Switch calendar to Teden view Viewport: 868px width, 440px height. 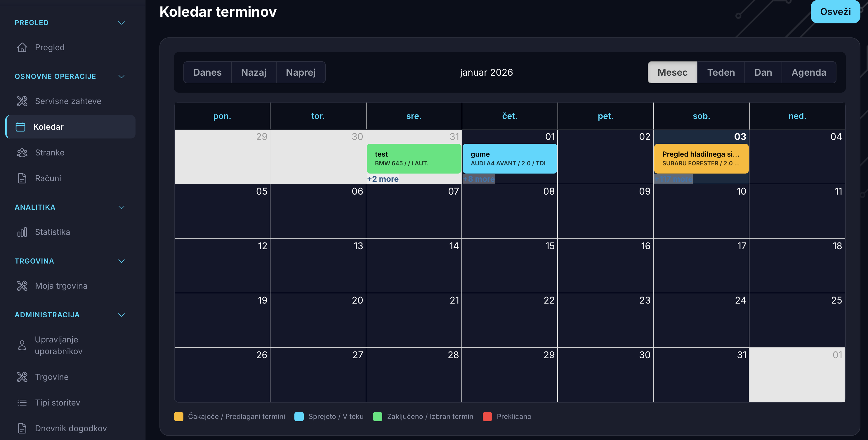pos(721,72)
